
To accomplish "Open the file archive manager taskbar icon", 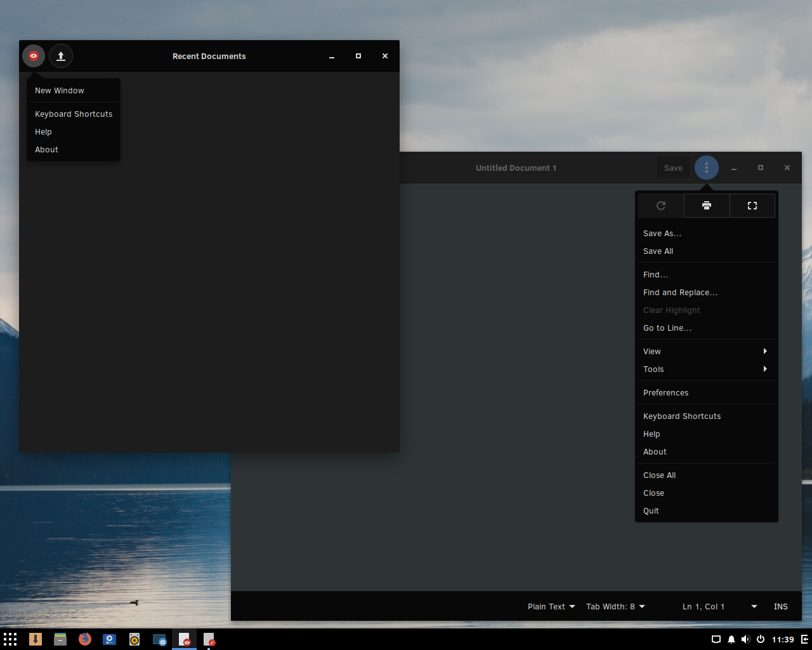I will click(x=60, y=639).
